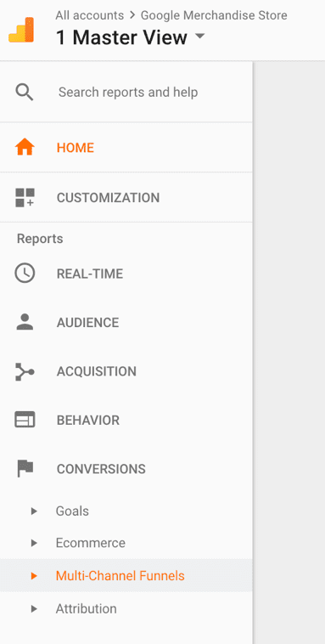
Task: Select the orange Home house icon
Action: pos(25,148)
